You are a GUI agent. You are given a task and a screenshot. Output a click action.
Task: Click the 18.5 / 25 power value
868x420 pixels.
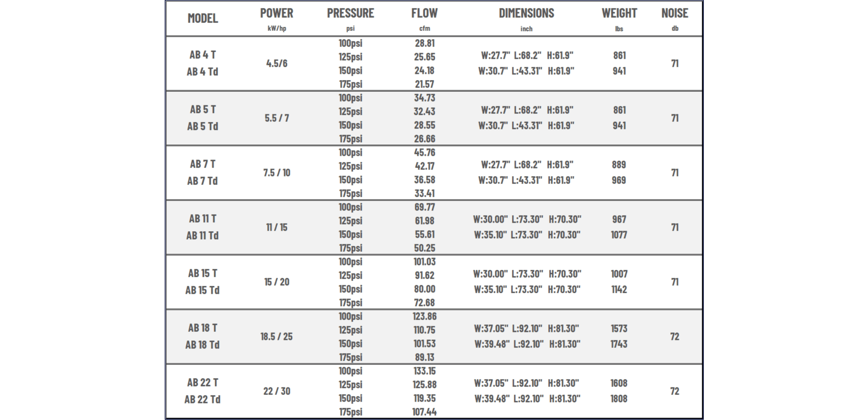(x=276, y=337)
